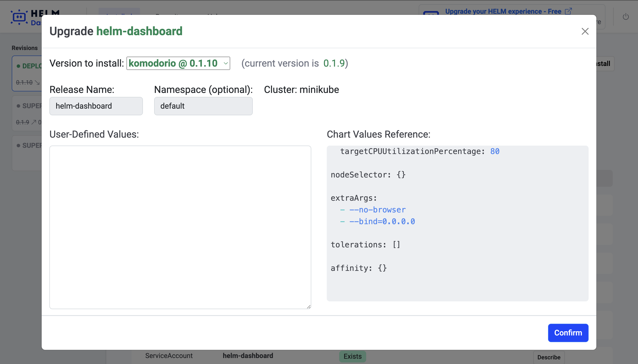Screen dimensions: 638x364
Task: Open Upgrade your HELM experience link
Action: [x=503, y=11]
